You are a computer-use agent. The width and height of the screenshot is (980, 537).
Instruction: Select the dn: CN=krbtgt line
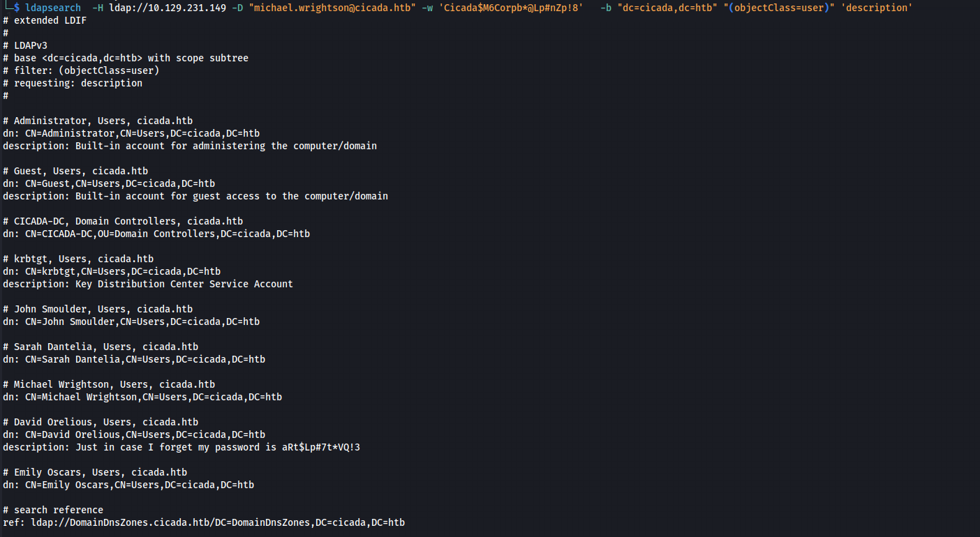tap(112, 271)
